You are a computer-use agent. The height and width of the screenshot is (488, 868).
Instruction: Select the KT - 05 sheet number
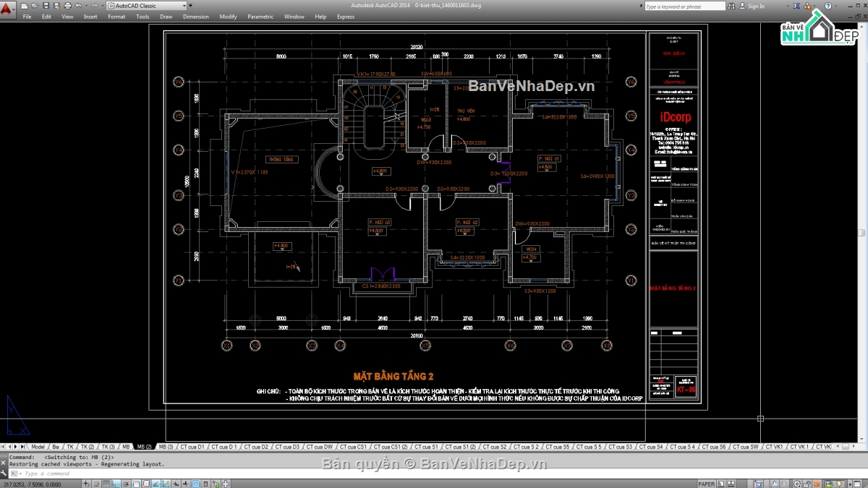[x=686, y=389]
